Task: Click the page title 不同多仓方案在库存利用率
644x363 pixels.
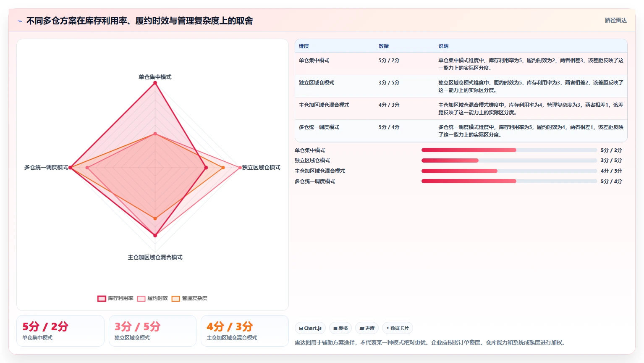Action: [139, 21]
